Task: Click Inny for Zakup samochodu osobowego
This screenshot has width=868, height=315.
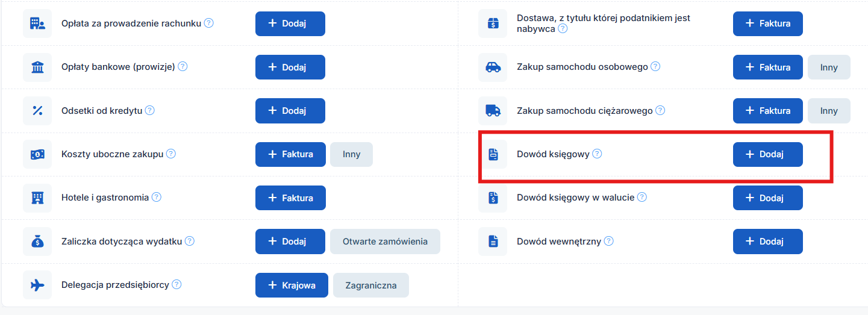Action: tap(828, 67)
